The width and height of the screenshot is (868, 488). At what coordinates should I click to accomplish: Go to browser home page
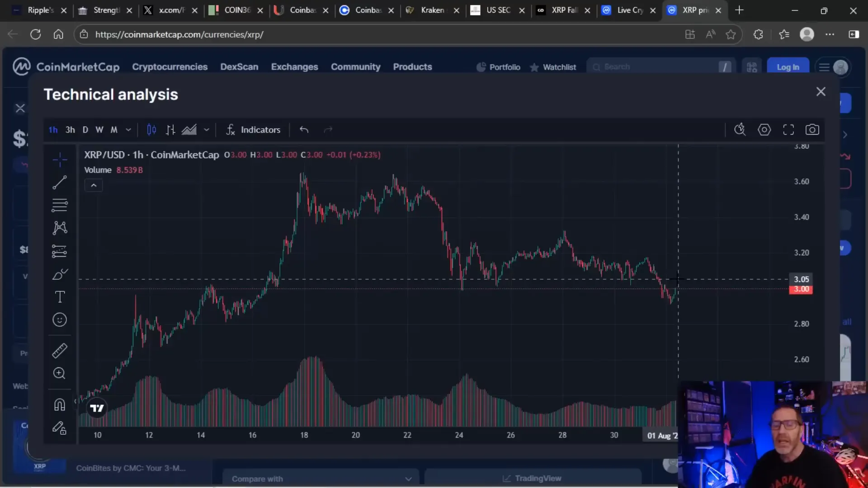tap(58, 34)
